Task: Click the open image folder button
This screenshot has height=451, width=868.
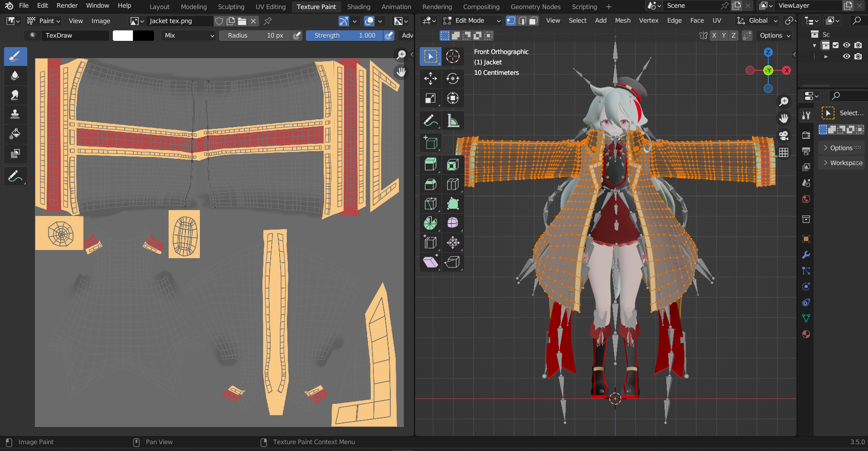Action: (x=242, y=21)
